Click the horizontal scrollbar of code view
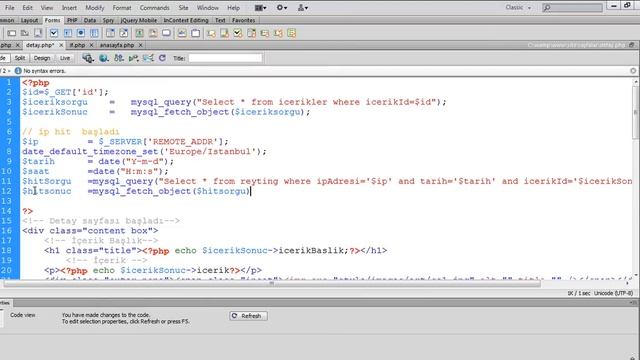The height and width of the screenshot is (360, 640). click(271, 284)
